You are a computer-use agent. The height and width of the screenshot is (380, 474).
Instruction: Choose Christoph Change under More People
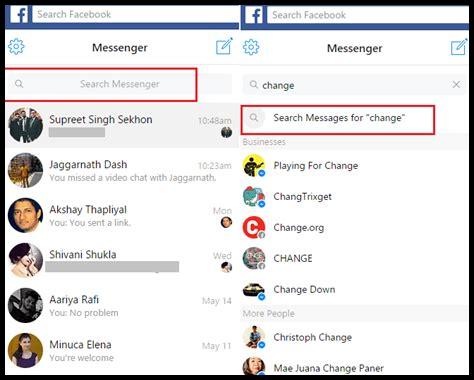coord(355,337)
